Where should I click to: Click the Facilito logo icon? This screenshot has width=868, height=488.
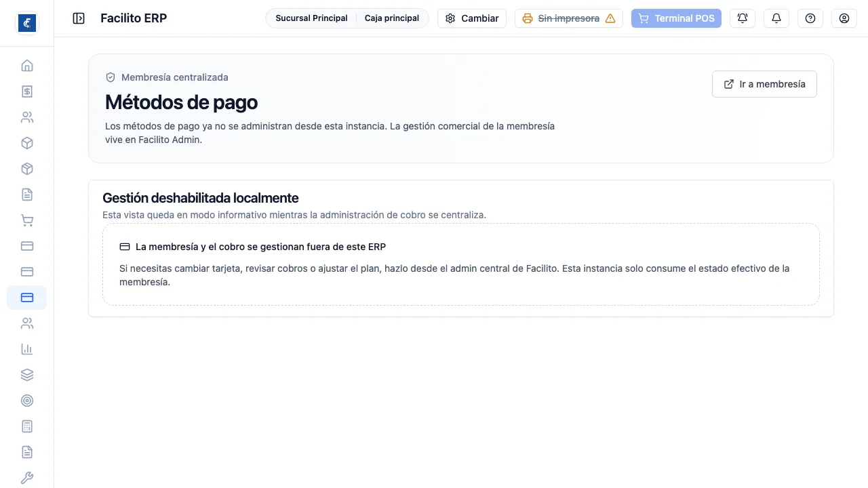27,23
